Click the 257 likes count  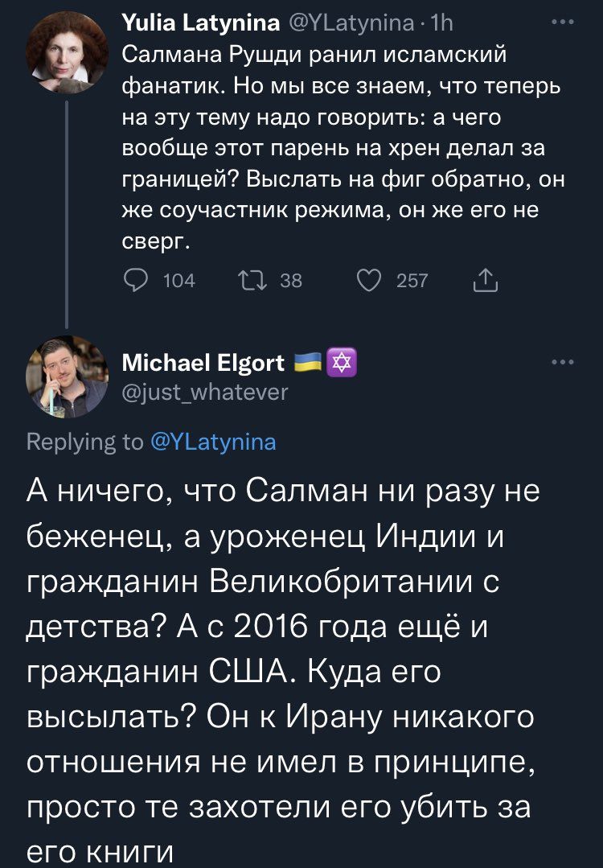coord(412,280)
